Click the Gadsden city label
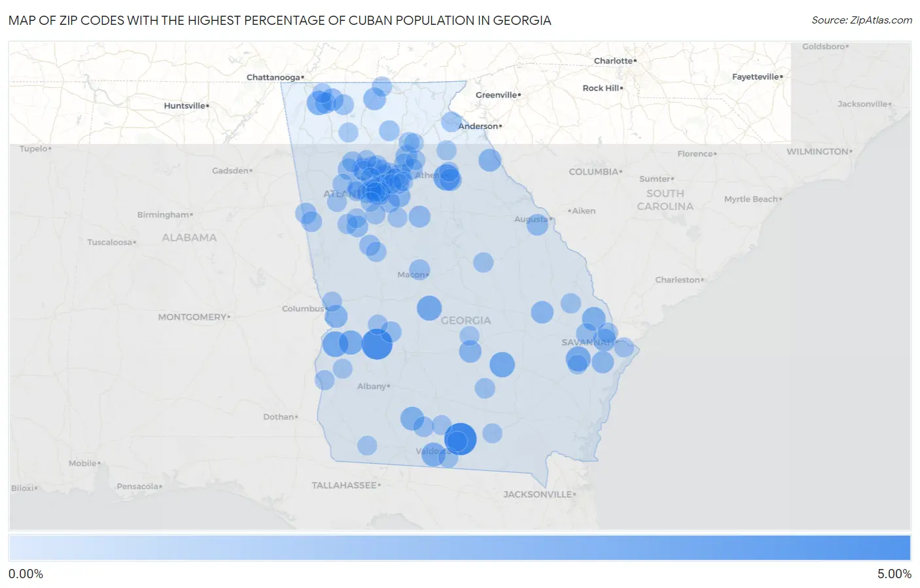The height and width of the screenshot is (588, 920). (232, 171)
